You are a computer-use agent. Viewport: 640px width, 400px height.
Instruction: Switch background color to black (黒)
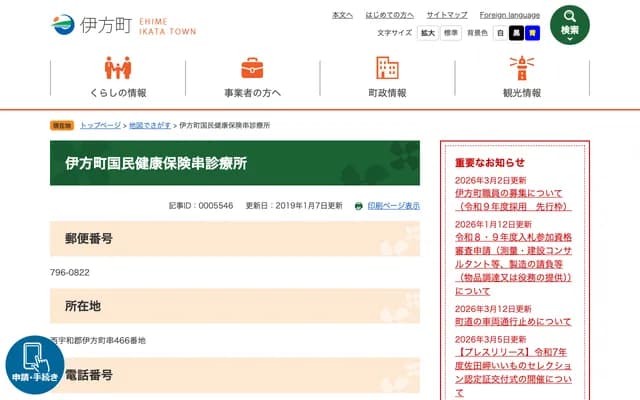[517, 33]
